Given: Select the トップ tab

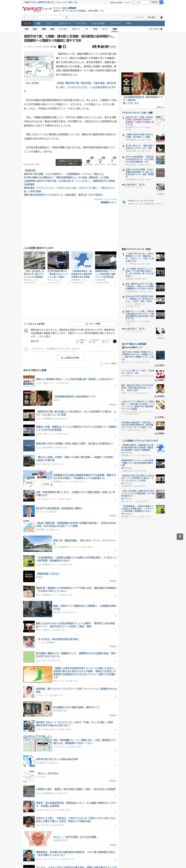Looking at the screenshot, I should (x=27, y=24).
